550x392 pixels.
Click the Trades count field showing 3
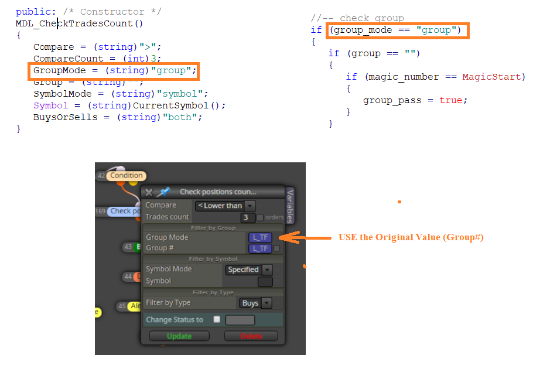point(248,217)
